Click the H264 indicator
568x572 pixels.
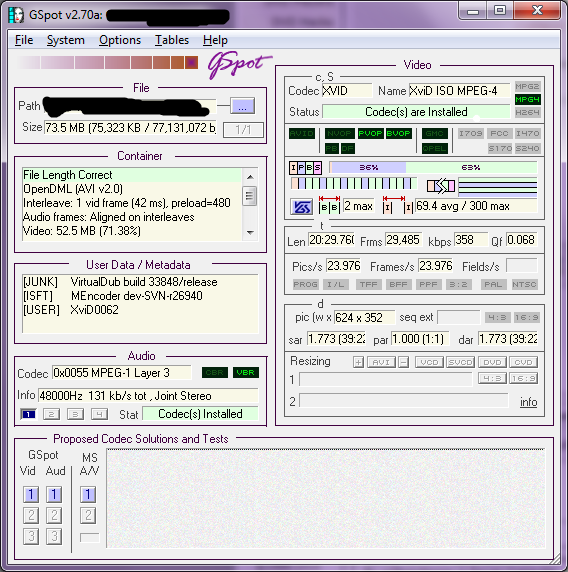pos(527,112)
